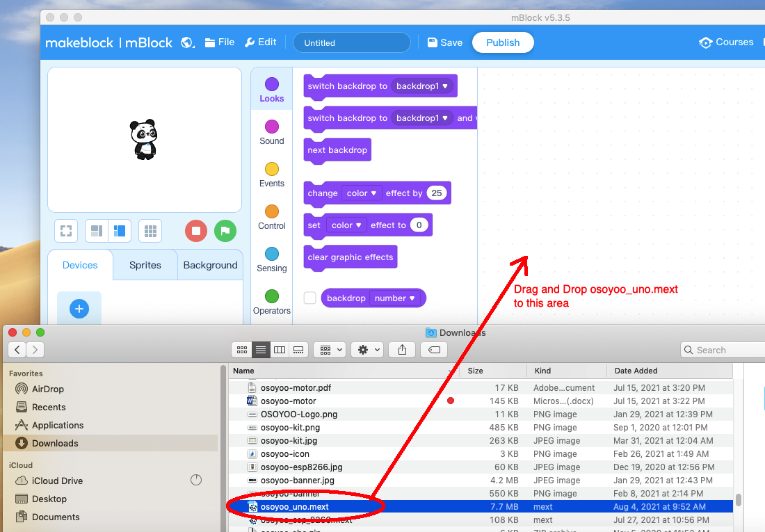Viewport: 765px width, 532px height.
Task: Switch Finder to icon view
Action: 242,350
